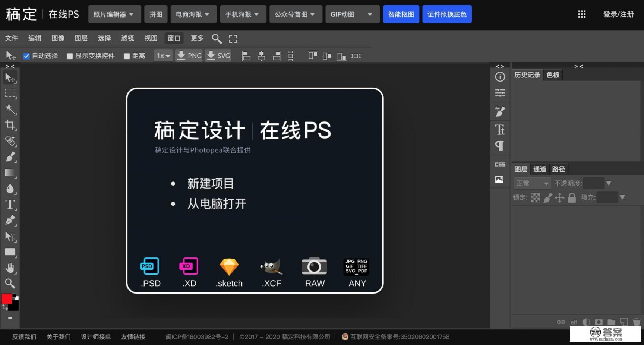Open the image preview panel icon
Viewport: 644px width, 345px height.
point(499,180)
